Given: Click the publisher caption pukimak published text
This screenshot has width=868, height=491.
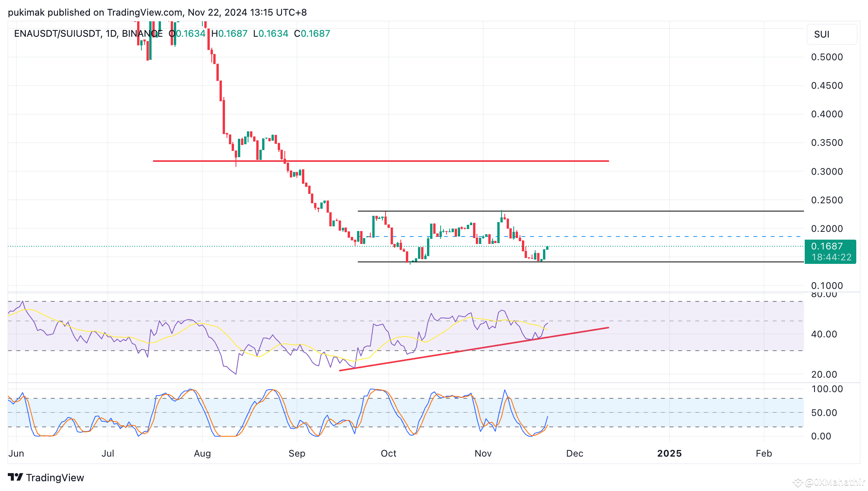Looking at the screenshot, I should click(157, 13).
